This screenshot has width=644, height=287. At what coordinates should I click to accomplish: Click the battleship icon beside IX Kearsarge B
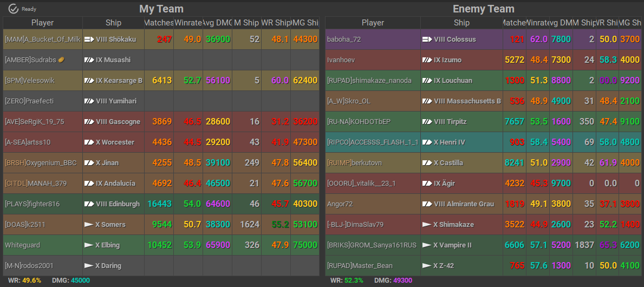pyautogui.click(x=89, y=81)
